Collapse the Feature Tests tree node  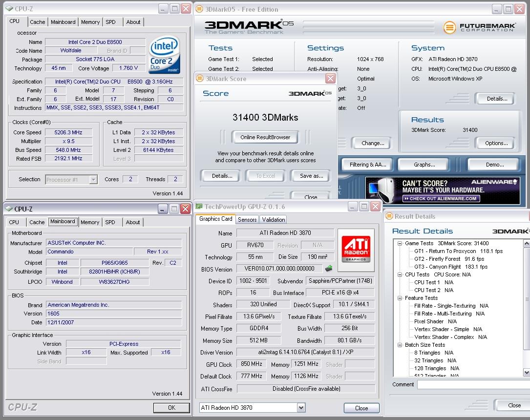click(400, 298)
